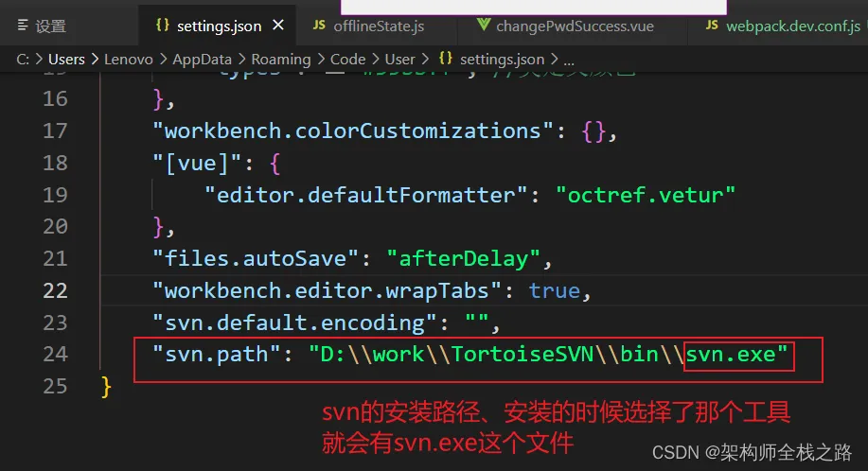The width and height of the screenshot is (868, 471).
Task: Click settings.json in the breadcrumb path
Action: [502, 60]
